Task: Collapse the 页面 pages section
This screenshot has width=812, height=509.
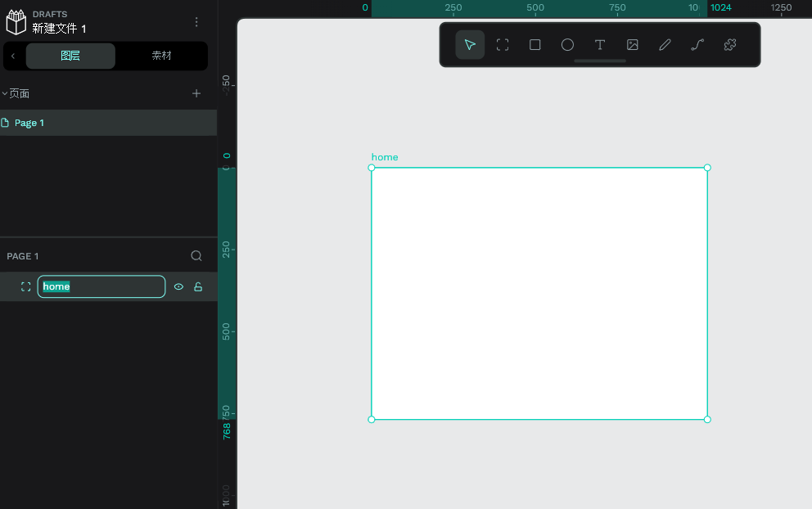Action: (x=5, y=94)
